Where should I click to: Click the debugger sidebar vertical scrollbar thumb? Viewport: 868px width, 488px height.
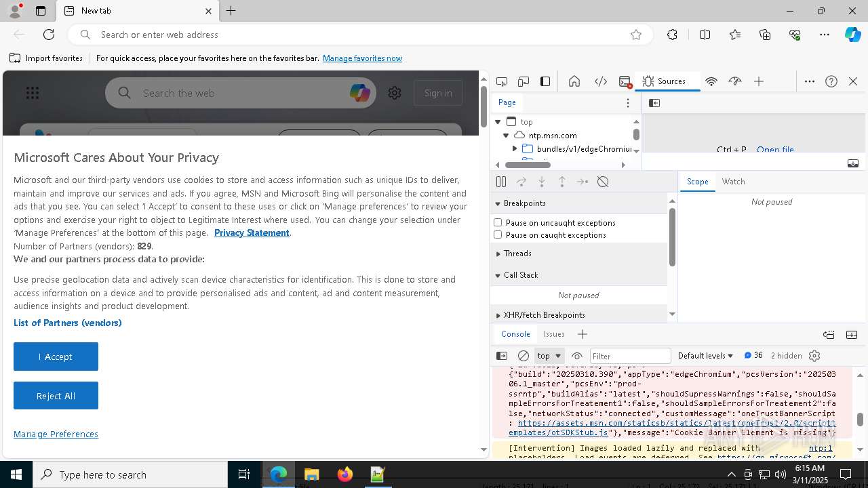click(x=672, y=237)
